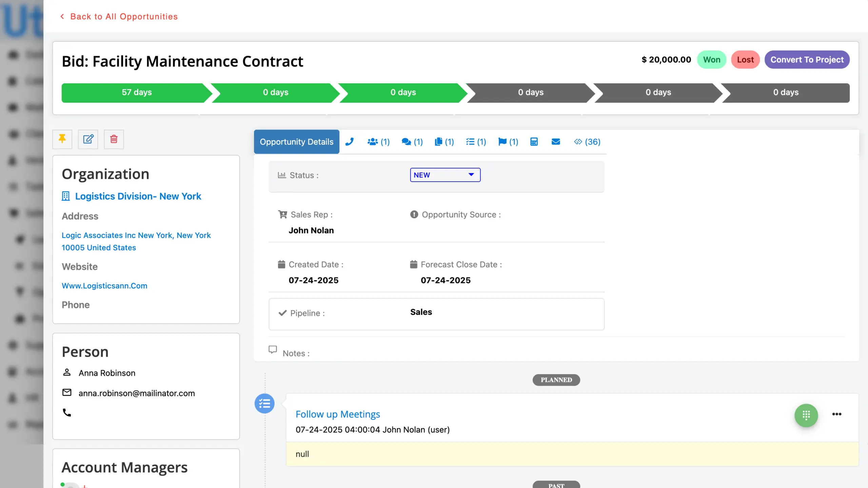This screenshot has height=488, width=868.
Task: Go back to All Opportunities
Action: coord(119,17)
